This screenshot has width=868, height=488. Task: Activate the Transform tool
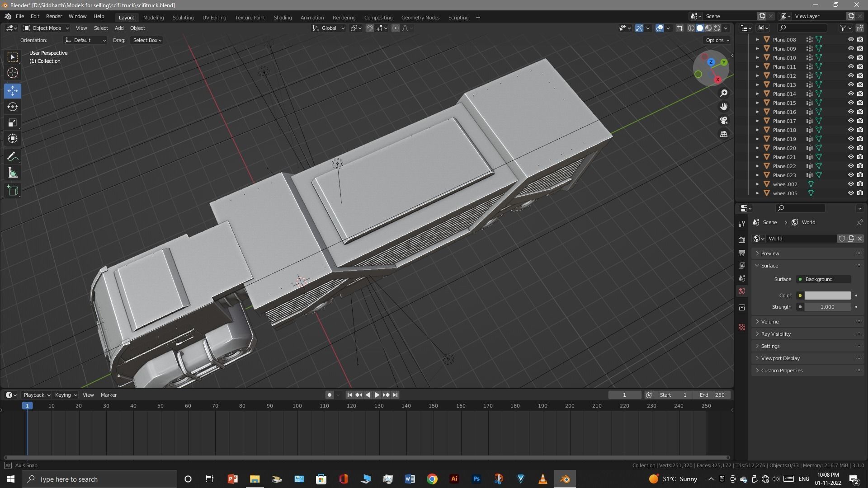[x=13, y=138]
